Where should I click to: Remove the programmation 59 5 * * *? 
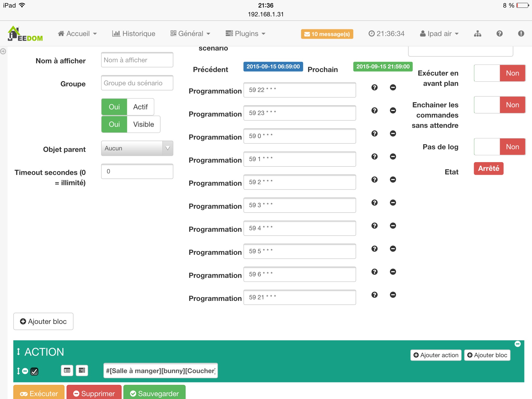coord(393,249)
